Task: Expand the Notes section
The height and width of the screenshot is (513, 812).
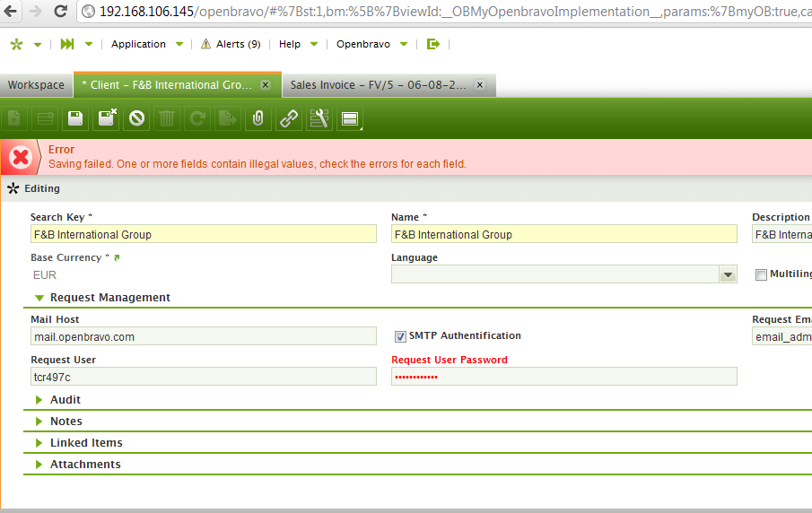Action: (x=39, y=422)
